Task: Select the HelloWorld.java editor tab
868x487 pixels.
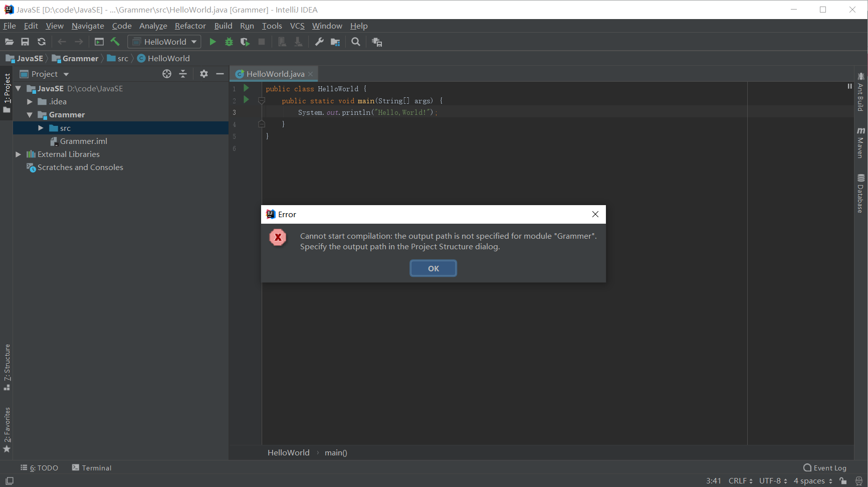Action: click(x=275, y=74)
